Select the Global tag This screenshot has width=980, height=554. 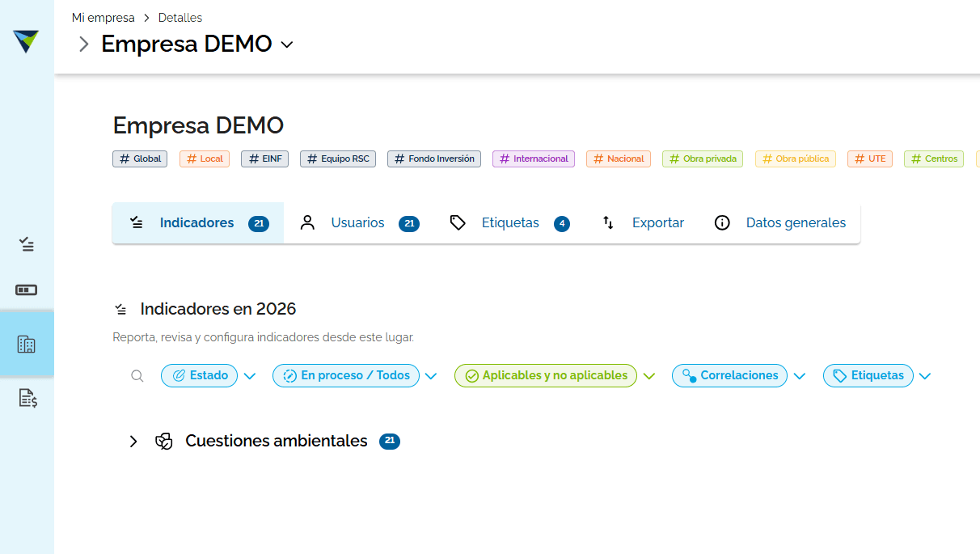[140, 159]
